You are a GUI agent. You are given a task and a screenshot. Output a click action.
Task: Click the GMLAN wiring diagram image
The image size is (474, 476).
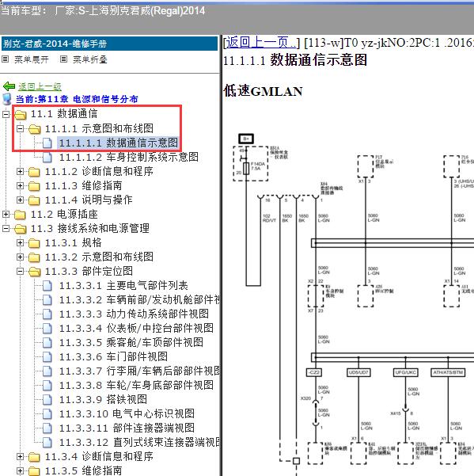tap(353, 303)
